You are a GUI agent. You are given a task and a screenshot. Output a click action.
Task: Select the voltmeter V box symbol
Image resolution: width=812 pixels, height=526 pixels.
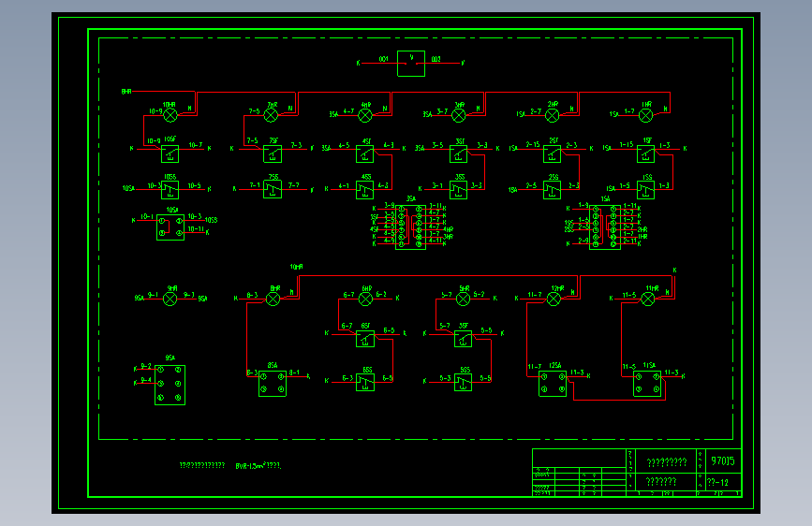411,64
